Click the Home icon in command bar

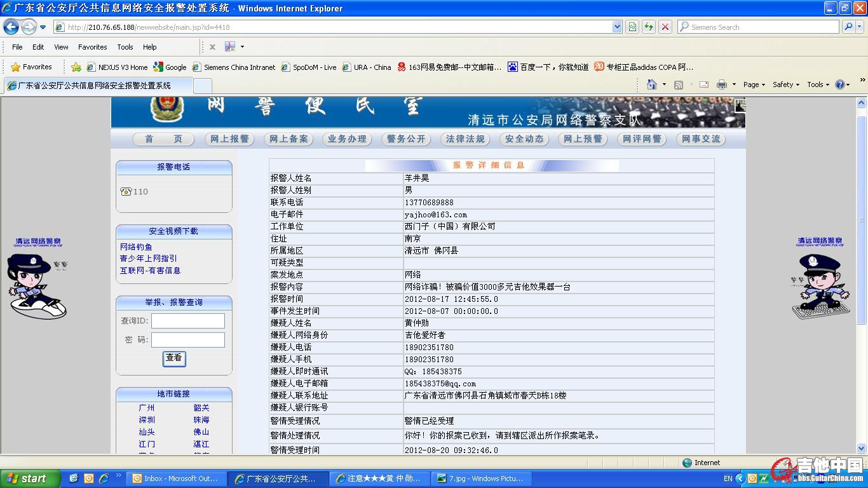[651, 85]
